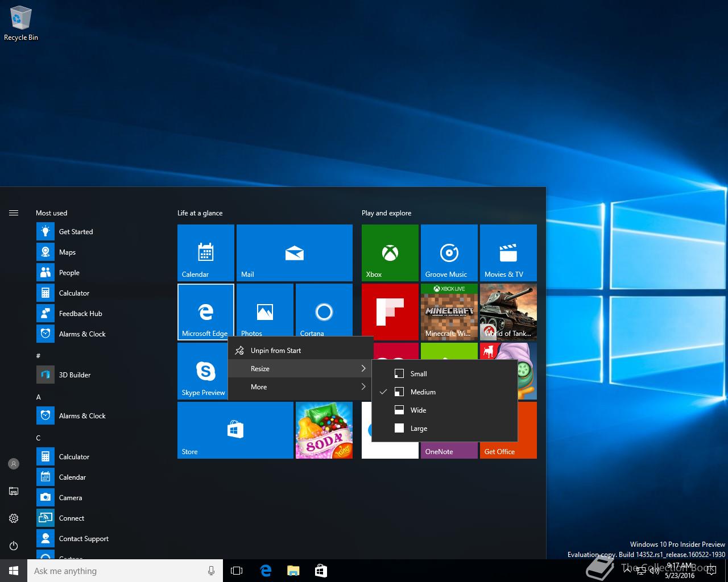The width and height of the screenshot is (728, 582).
Task: Open the Calendar tile
Action: click(206, 253)
